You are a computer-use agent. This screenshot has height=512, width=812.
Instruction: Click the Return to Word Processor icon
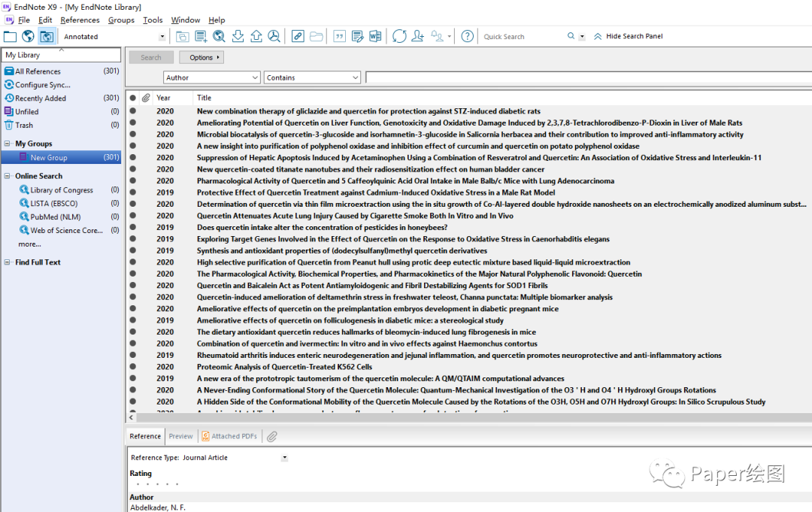click(375, 36)
